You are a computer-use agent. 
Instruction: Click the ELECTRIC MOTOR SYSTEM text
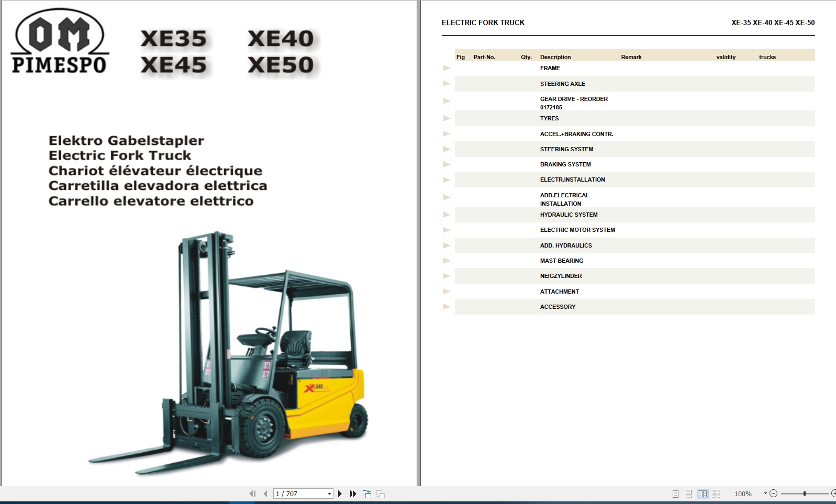tap(577, 230)
